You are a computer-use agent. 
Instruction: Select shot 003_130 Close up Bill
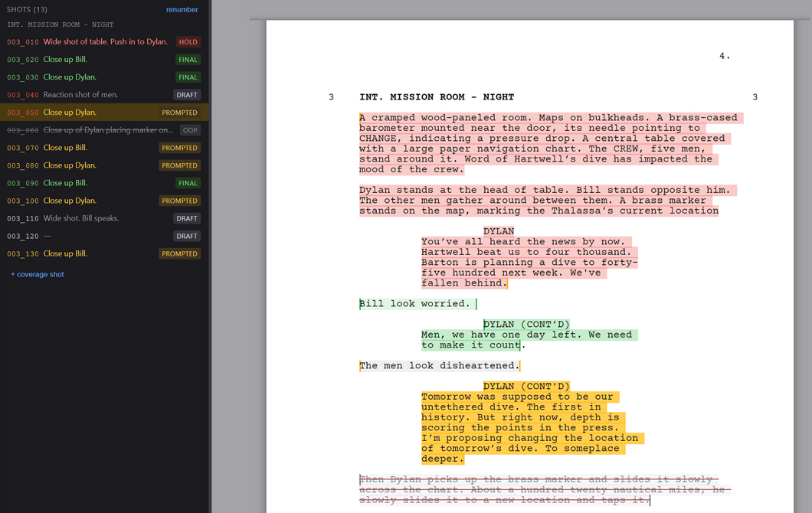pos(103,253)
